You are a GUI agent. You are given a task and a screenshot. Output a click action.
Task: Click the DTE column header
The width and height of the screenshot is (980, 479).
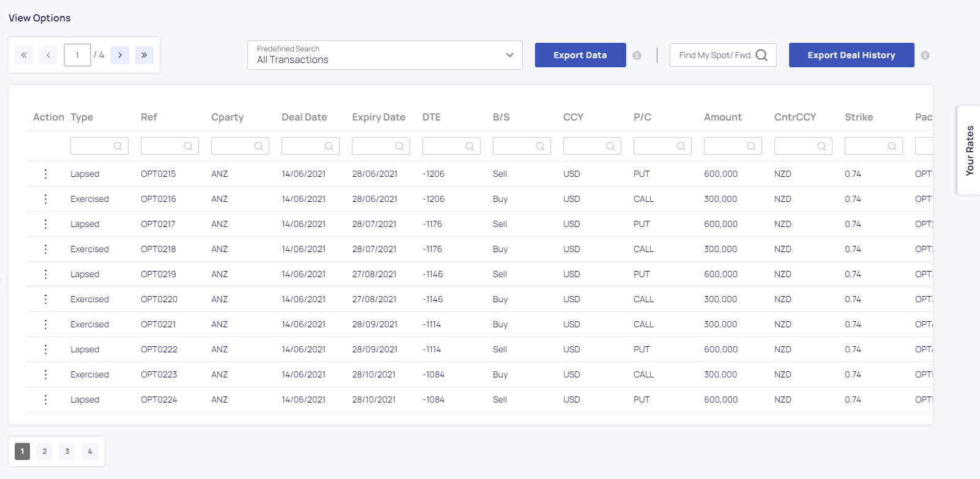[x=432, y=117]
